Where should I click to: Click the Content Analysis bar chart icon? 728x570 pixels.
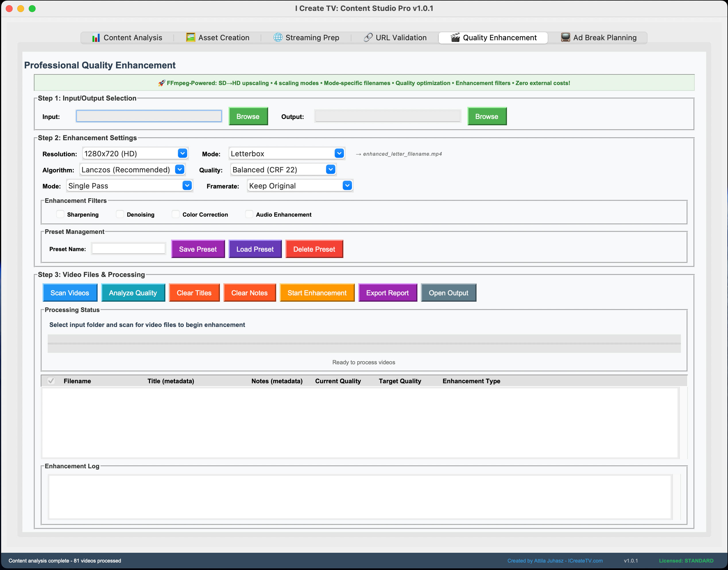click(96, 38)
